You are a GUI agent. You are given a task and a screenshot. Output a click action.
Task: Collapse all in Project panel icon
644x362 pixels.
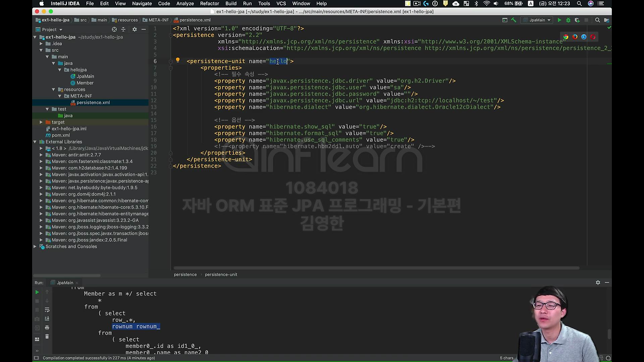(x=124, y=29)
